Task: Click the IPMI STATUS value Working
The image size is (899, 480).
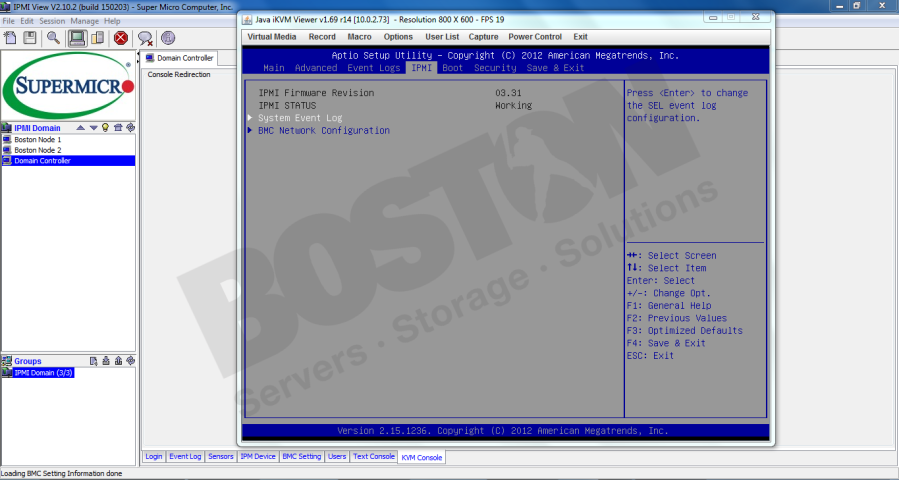Action: coord(513,106)
